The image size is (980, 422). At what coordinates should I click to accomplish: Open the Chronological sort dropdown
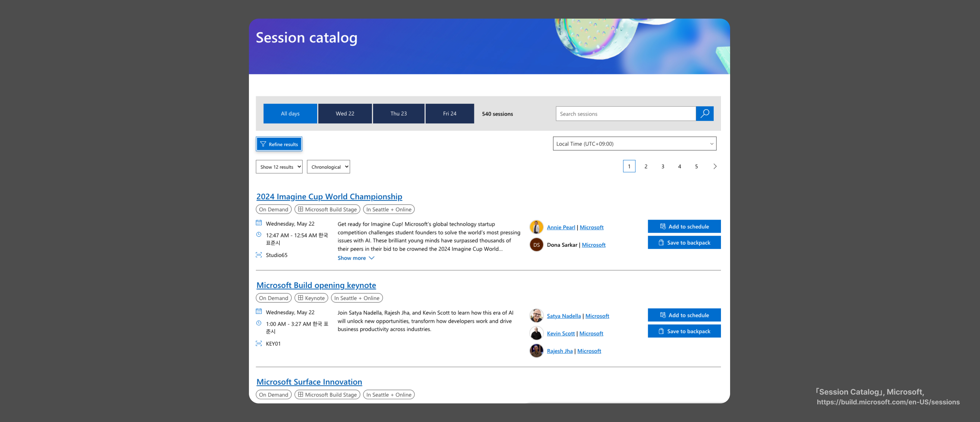pyautogui.click(x=328, y=166)
